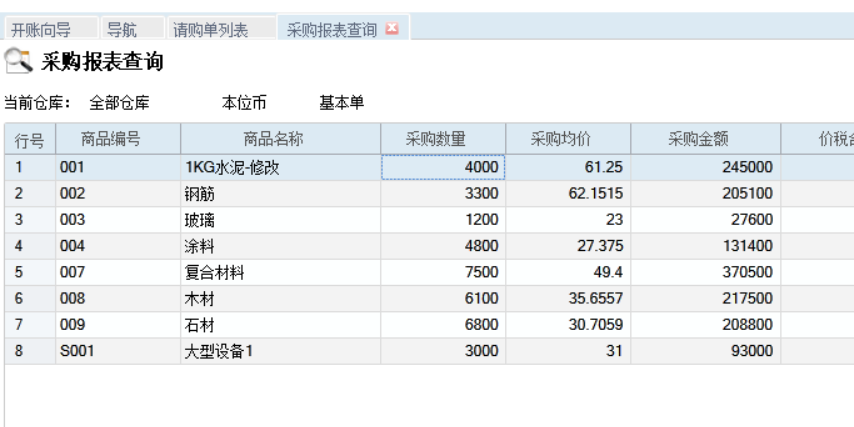Switch to the 开账向导 tab
Screen dimensions: 854x427
(x=47, y=30)
